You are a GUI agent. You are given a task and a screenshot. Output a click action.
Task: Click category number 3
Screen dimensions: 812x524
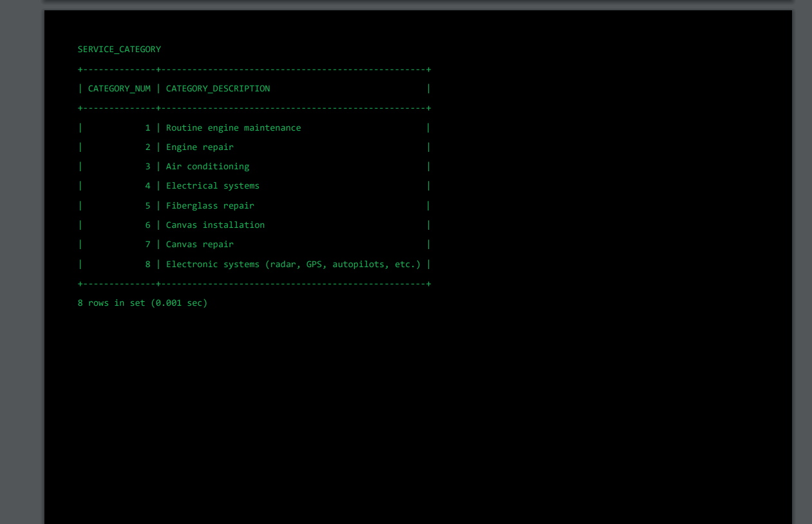coord(147,166)
